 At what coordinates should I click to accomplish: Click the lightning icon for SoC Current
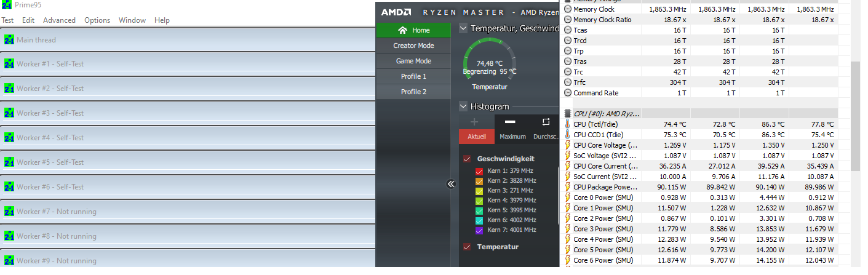tap(568, 177)
